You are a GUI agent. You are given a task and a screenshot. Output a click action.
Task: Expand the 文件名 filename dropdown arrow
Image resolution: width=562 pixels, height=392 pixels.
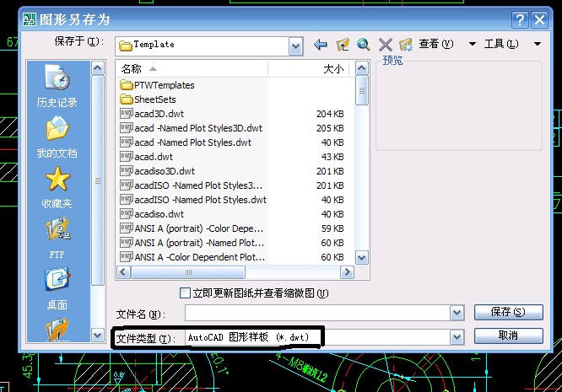point(457,314)
